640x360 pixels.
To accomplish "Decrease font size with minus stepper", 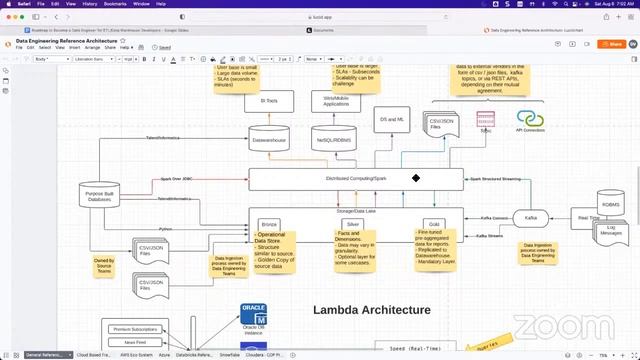I will click(119, 59).
